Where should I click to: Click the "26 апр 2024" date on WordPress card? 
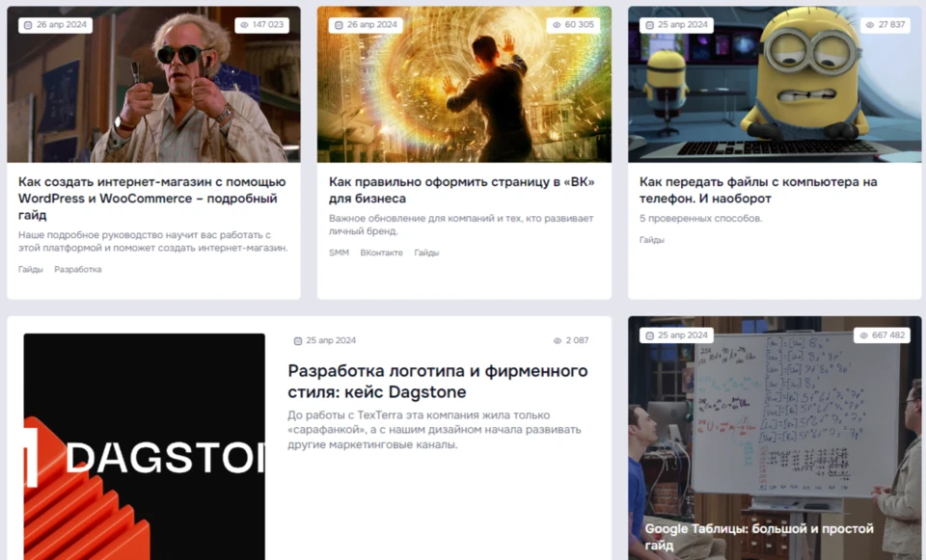62,25
